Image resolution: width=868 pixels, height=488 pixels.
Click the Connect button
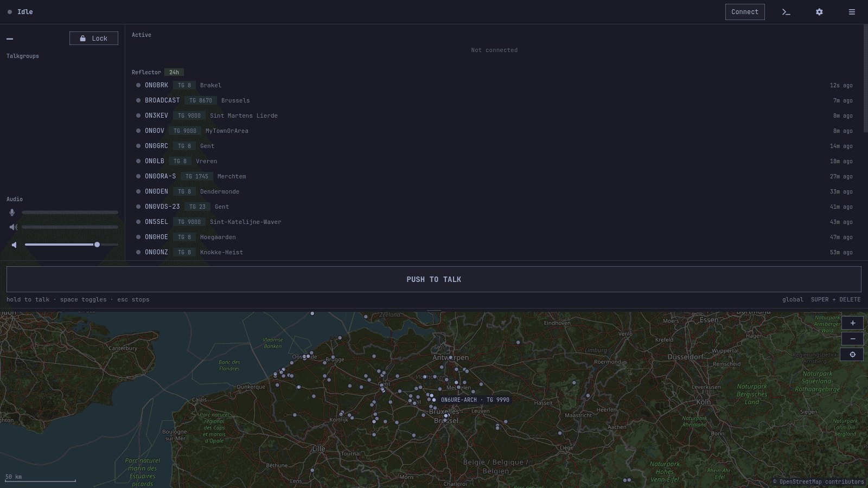coord(745,12)
